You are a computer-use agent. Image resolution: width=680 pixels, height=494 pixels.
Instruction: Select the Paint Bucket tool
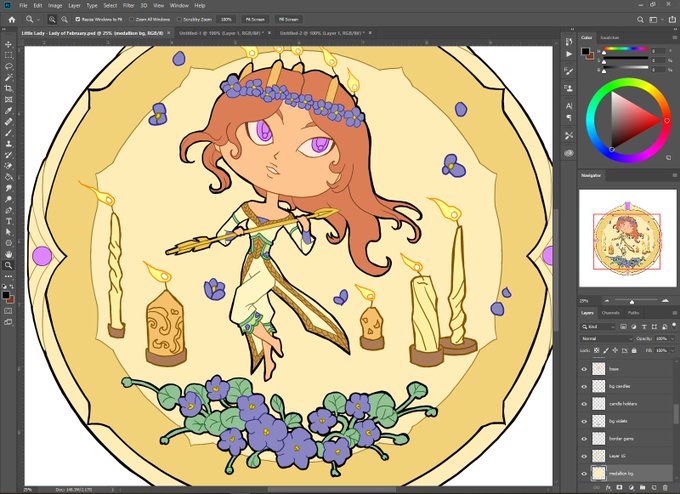point(8,177)
